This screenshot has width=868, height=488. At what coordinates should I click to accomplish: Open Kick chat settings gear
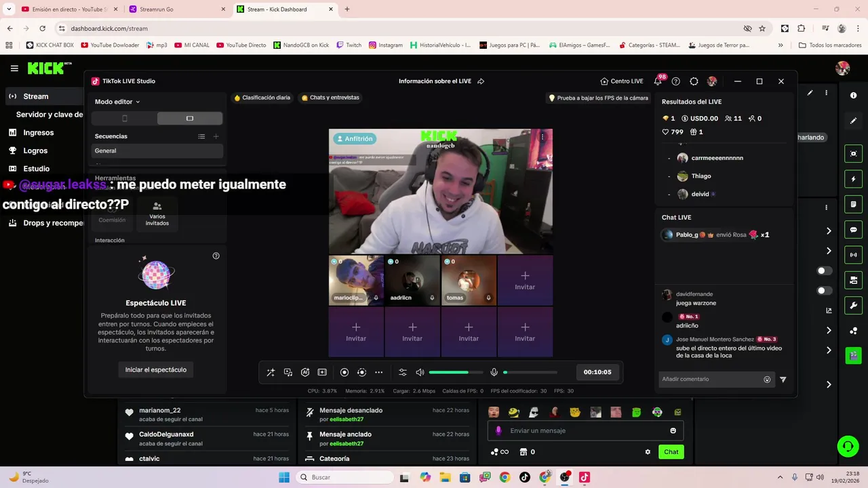coord(648,452)
